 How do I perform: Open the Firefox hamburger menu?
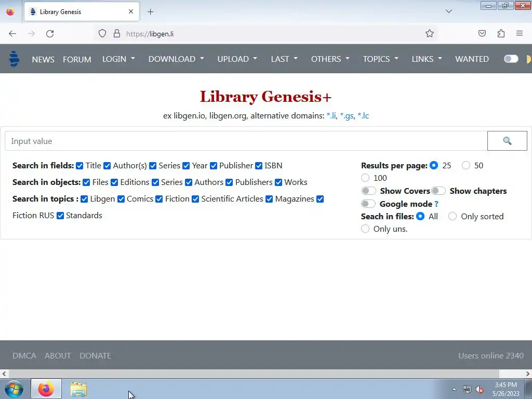(x=520, y=34)
